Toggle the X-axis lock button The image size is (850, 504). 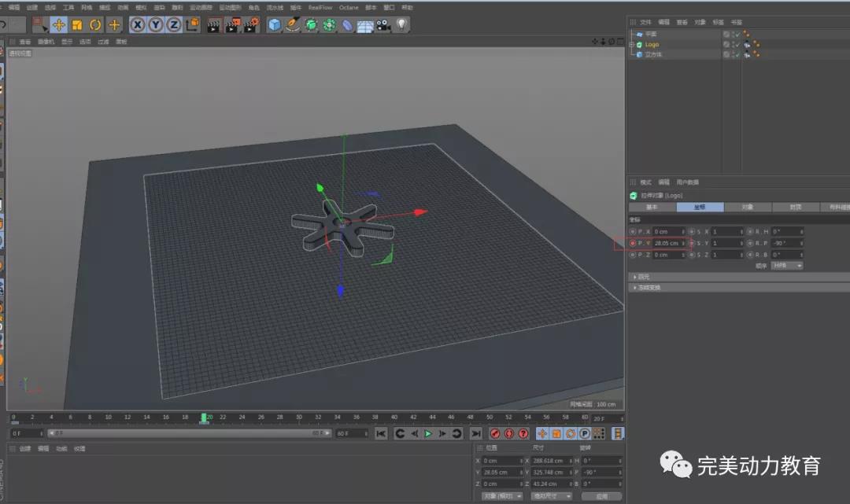click(x=138, y=25)
